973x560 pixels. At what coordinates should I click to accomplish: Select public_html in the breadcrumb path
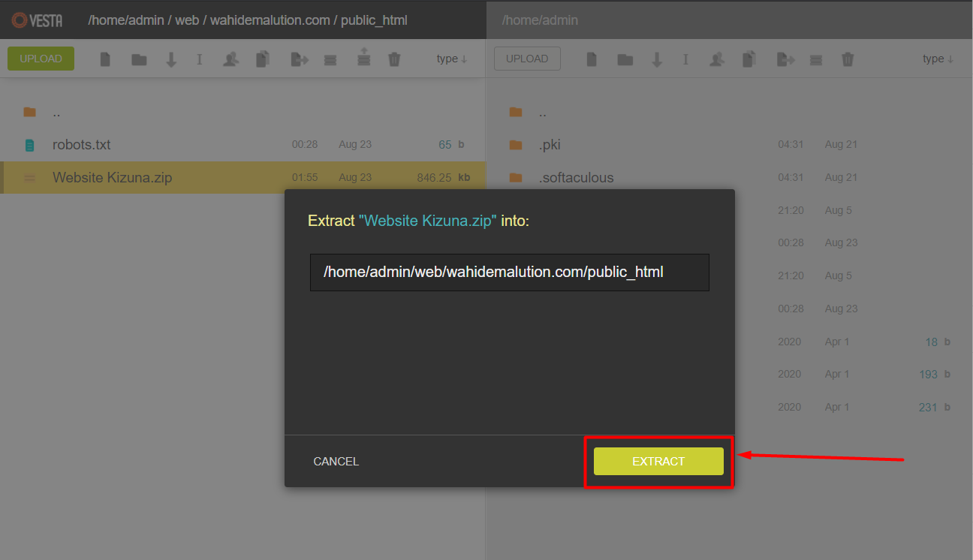tap(374, 20)
